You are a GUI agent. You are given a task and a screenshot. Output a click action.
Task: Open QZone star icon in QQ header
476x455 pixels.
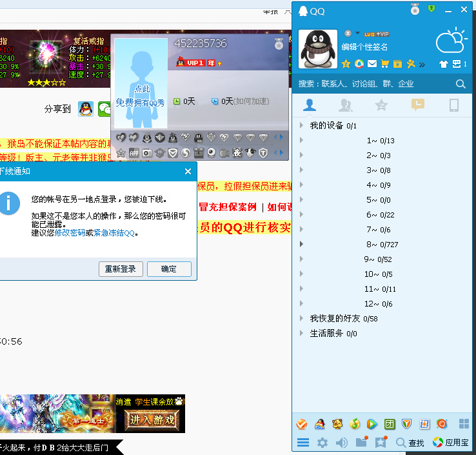pyautogui.click(x=346, y=64)
